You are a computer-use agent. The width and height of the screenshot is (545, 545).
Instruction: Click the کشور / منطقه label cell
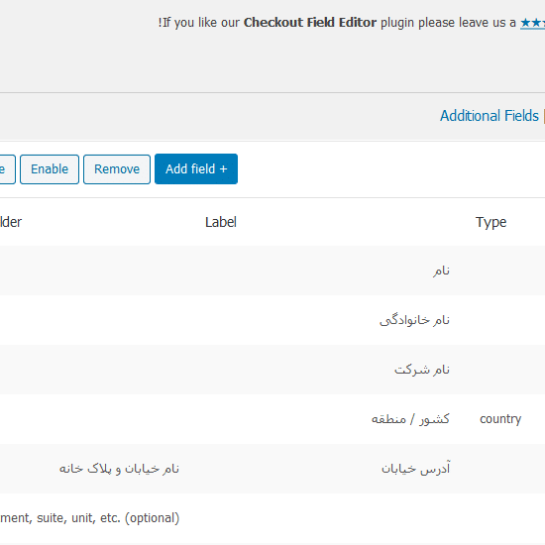pyautogui.click(x=410, y=419)
